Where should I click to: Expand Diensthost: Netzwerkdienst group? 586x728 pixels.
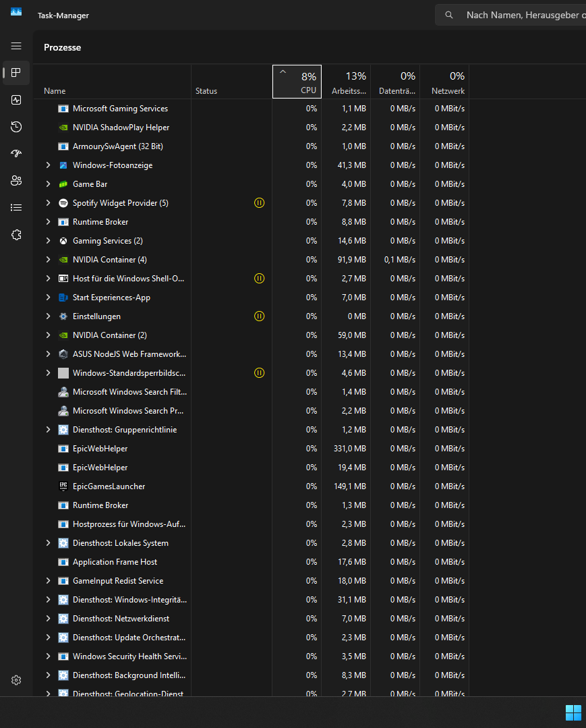click(49, 619)
